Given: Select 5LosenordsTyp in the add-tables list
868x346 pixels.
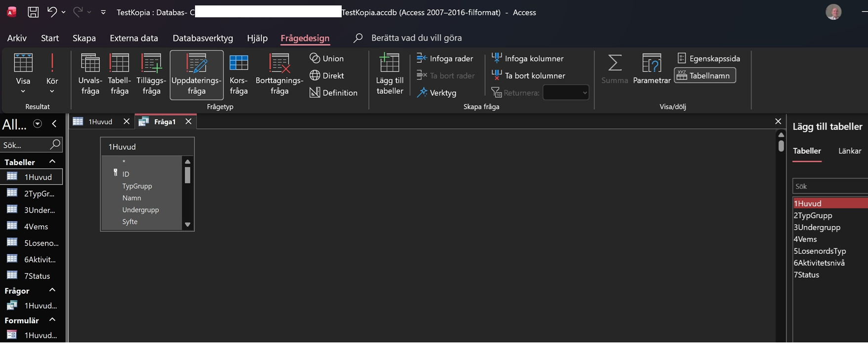Looking at the screenshot, I should [x=830, y=251].
